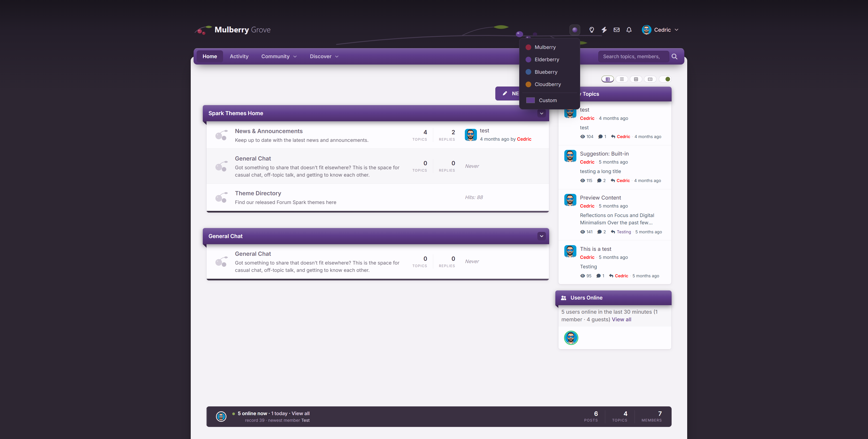The width and height of the screenshot is (868, 439).
Task: Switch to the table layout view
Action: [608, 79]
